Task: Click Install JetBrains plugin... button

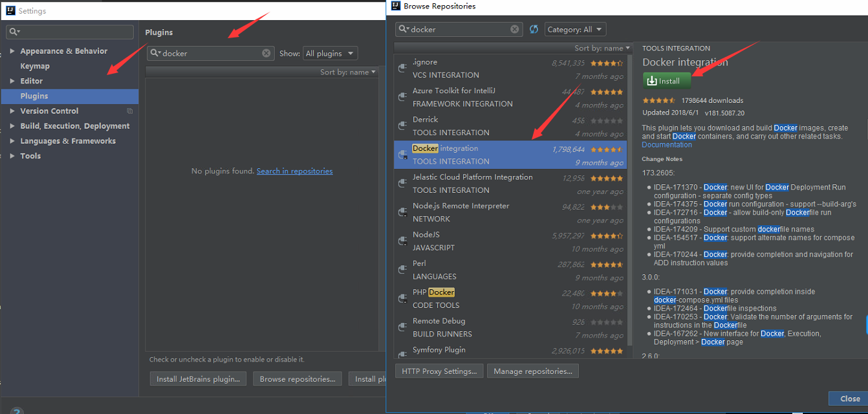Action: [x=198, y=379]
